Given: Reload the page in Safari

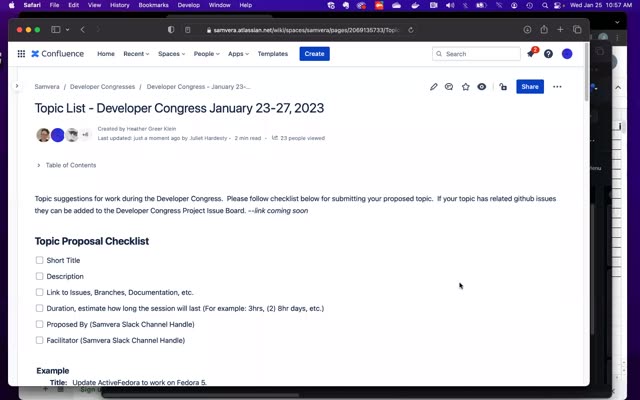Looking at the screenshot, I should (x=411, y=30).
